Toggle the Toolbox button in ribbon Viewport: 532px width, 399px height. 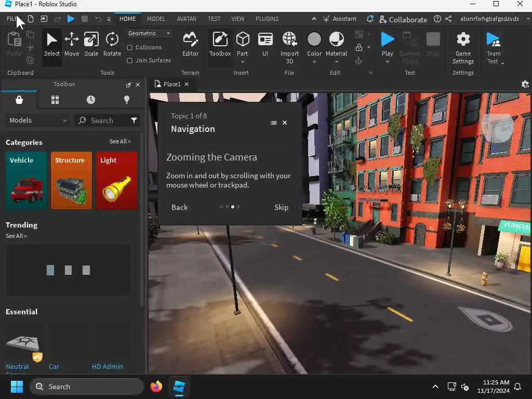[220, 45]
